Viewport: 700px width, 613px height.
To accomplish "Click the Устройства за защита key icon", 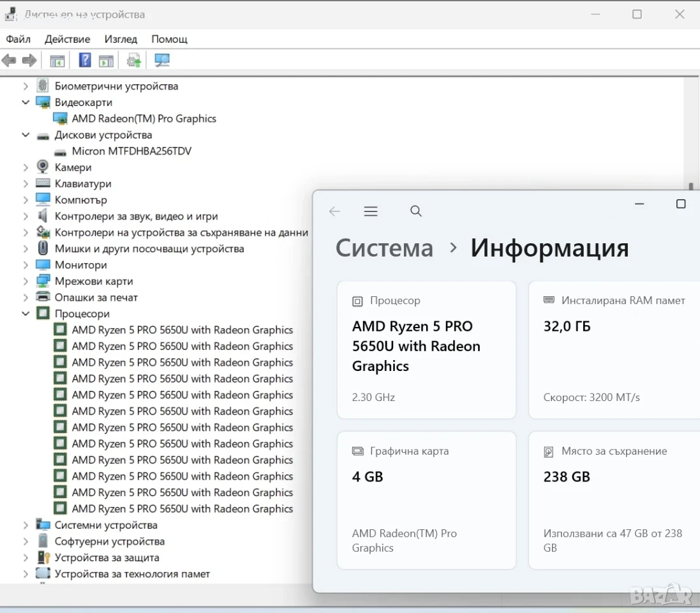I will [x=43, y=557].
